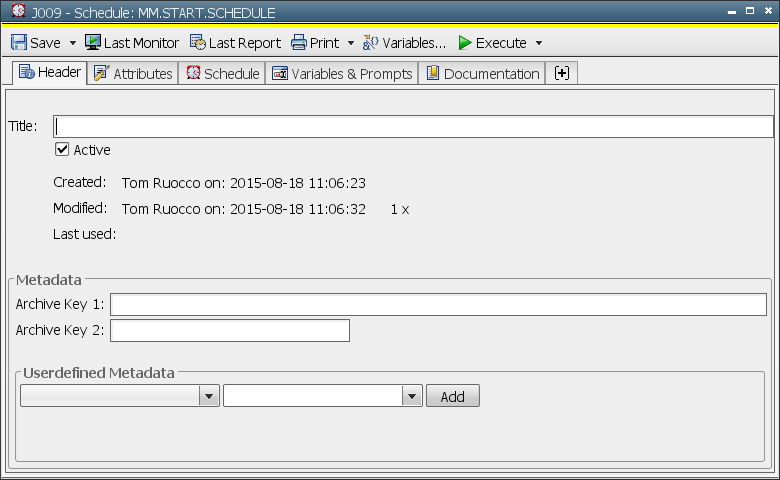Toggle the Active checkbox
This screenshot has height=480, width=780.
62,150
